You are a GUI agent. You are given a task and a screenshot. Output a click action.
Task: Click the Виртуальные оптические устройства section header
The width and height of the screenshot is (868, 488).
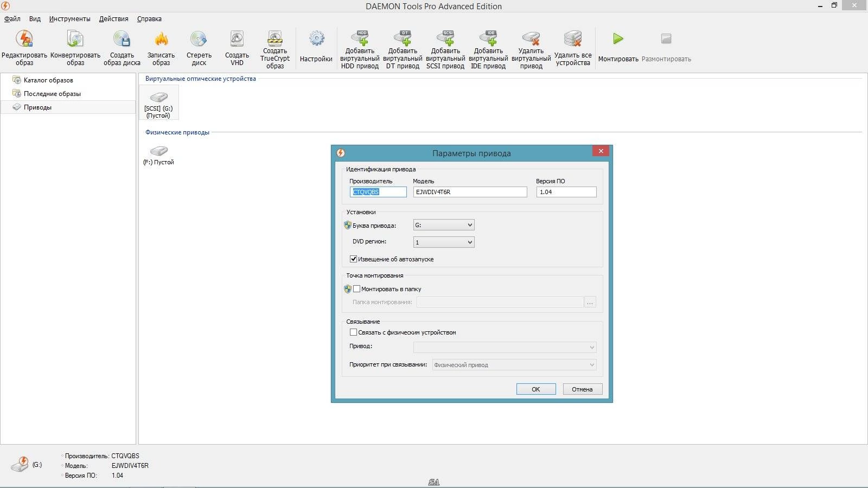[200, 79]
